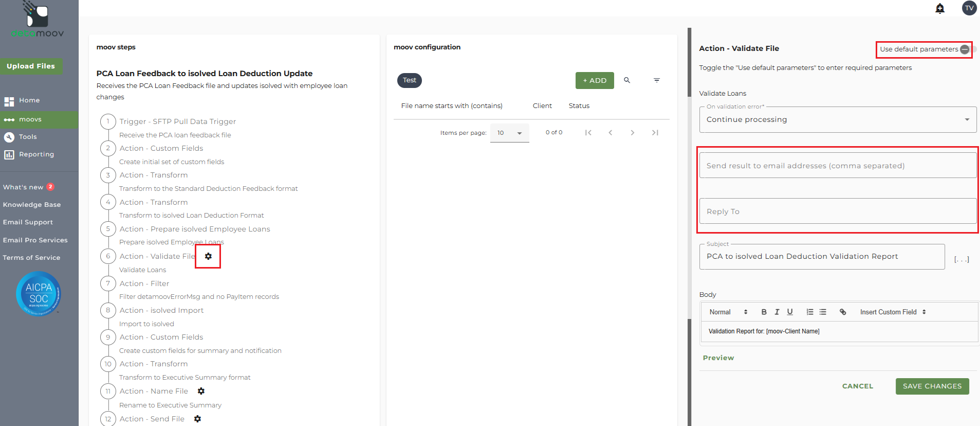Open the filter list icon
The height and width of the screenshot is (426, 980).
pyautogui.click(x=657, y=80)
